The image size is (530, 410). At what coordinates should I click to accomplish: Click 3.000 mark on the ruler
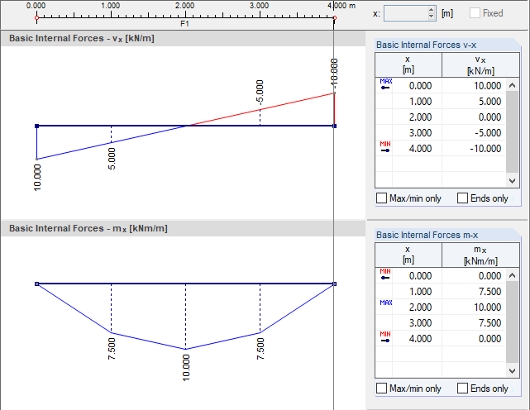click(259, 5)
